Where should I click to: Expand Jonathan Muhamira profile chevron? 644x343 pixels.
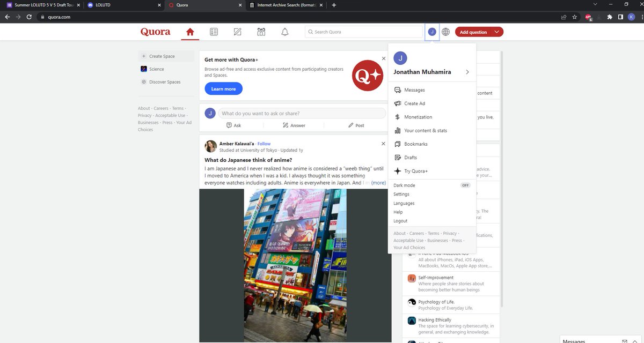click(467, 72)
